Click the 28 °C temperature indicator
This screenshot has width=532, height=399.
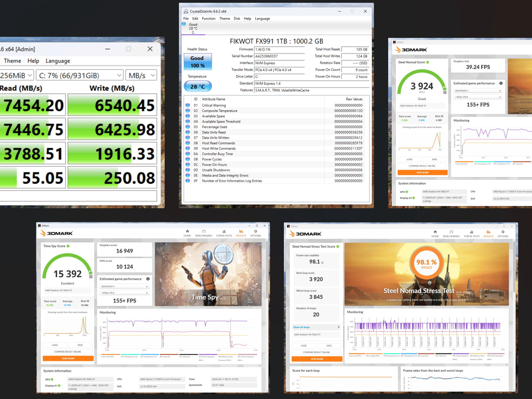pyautogui.click(x=198, y=87)
